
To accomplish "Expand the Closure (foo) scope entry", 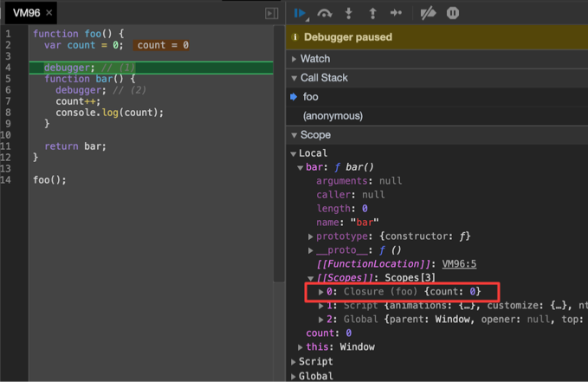I will 321,292.
